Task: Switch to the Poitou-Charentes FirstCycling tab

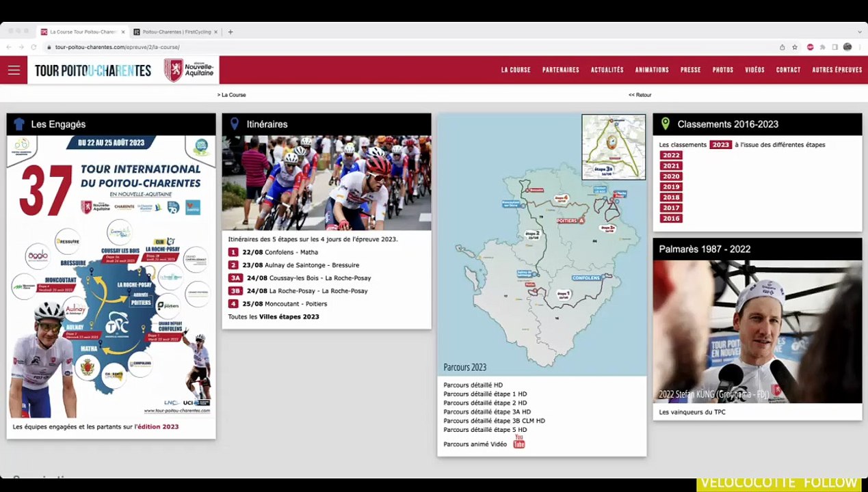Action: (176, 31)
